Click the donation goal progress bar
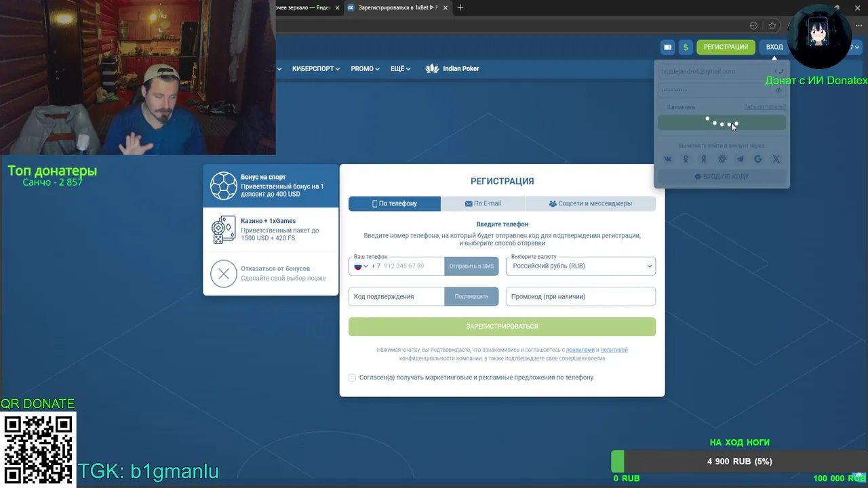Image resolution: width=868 pixels, height=488 pixels. [x=739, y=462]
